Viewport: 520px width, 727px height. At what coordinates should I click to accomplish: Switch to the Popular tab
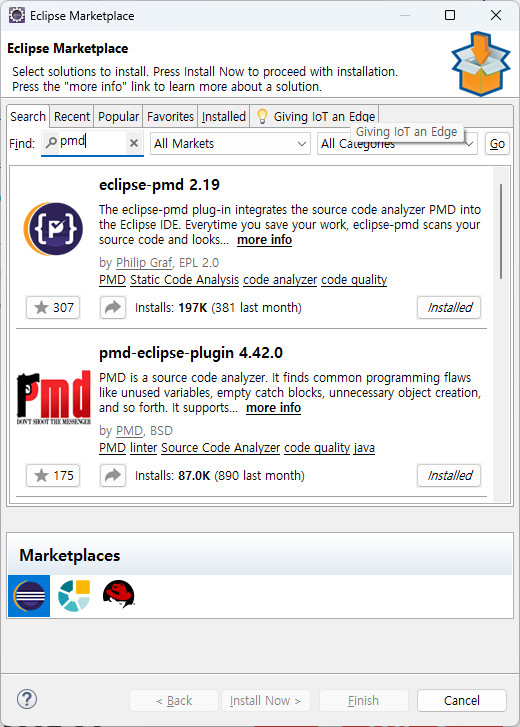click(119, 116)
